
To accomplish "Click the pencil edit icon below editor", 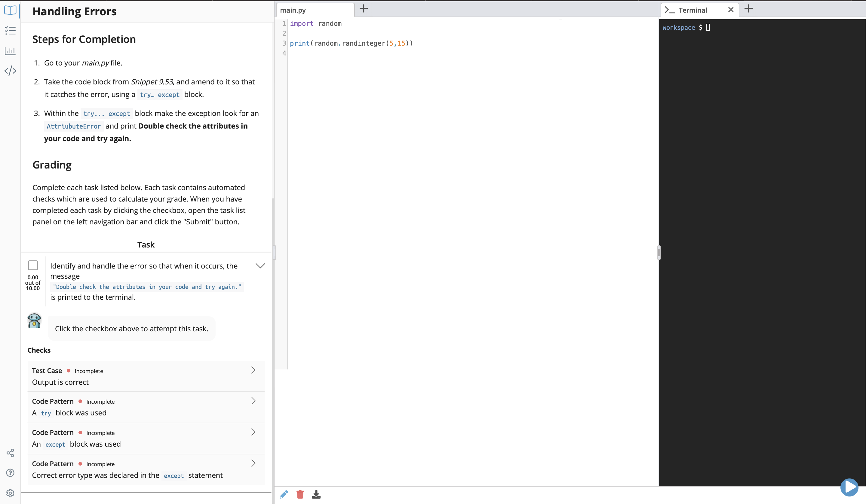I will pyautogui.click(x=284, y=494).
